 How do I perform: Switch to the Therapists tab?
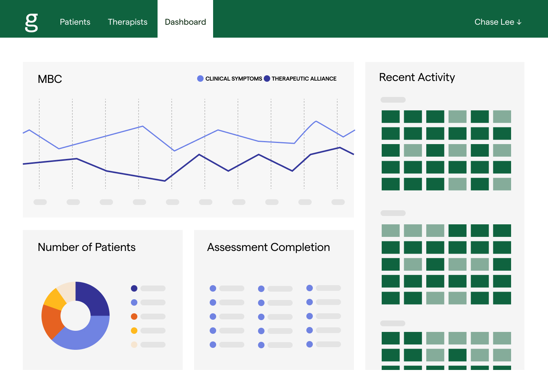127,22
